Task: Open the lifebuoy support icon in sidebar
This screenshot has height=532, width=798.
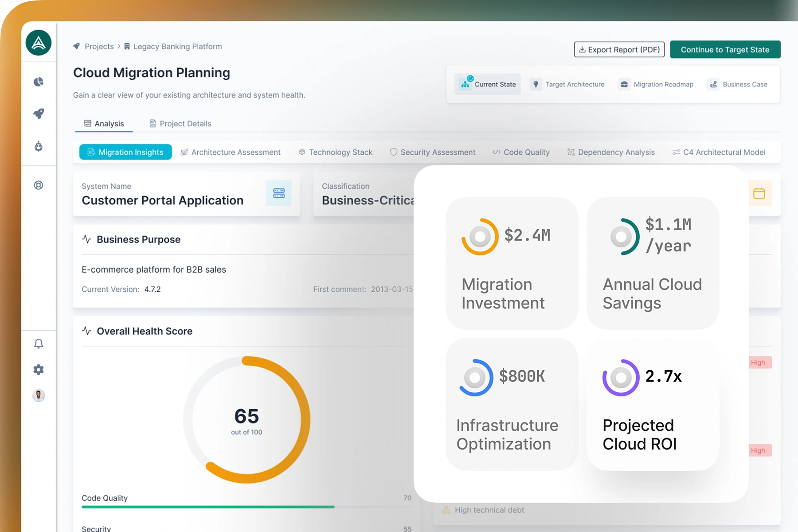Action: pos(39,185)
